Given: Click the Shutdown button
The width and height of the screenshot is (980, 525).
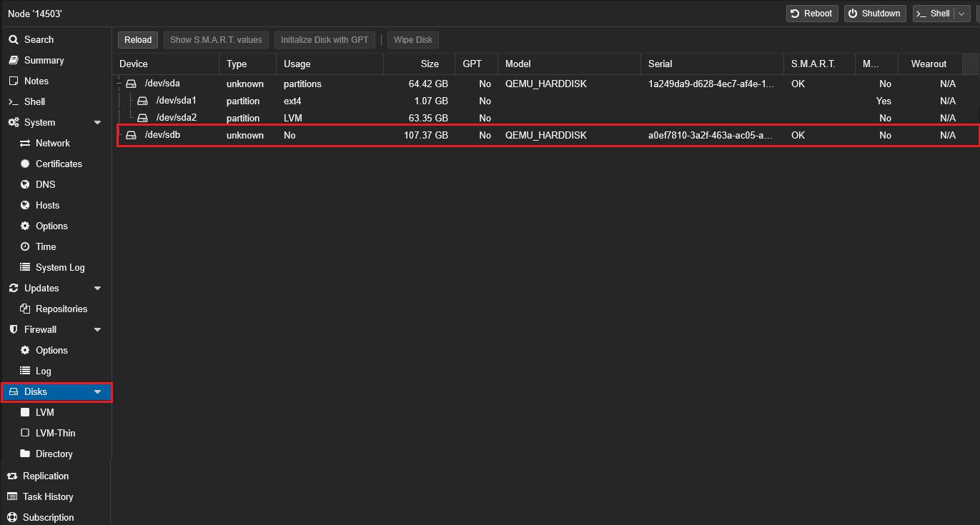Looking at the screenshot, I should pyautogui.click(x=874, y=14).
